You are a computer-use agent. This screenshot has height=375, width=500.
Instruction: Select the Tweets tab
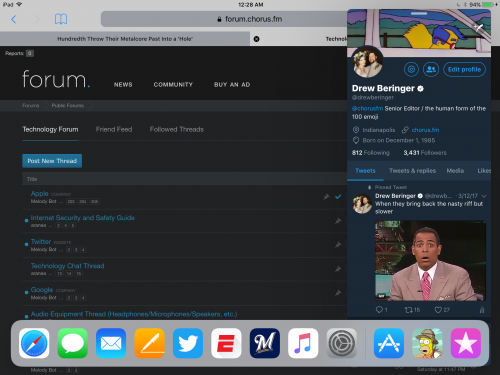point(365,171)
